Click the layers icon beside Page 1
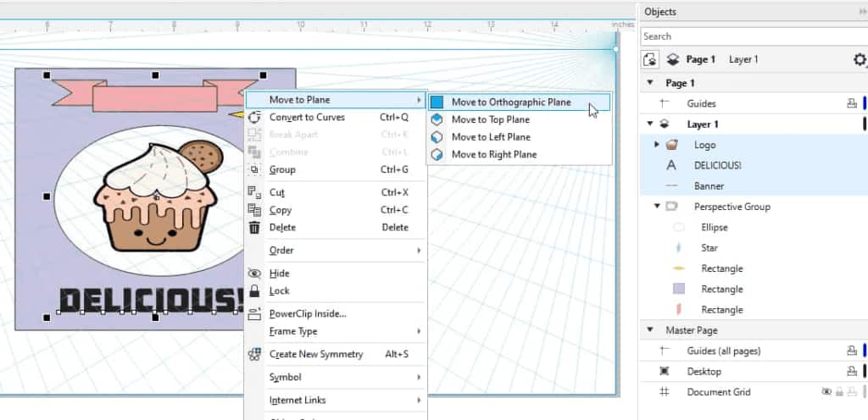This screenshot has height=420, width=868. (x=673, y=59)
